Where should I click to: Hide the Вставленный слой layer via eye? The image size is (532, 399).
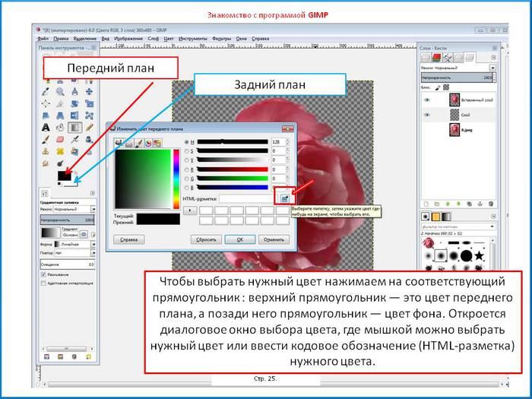tap(427, 100)
